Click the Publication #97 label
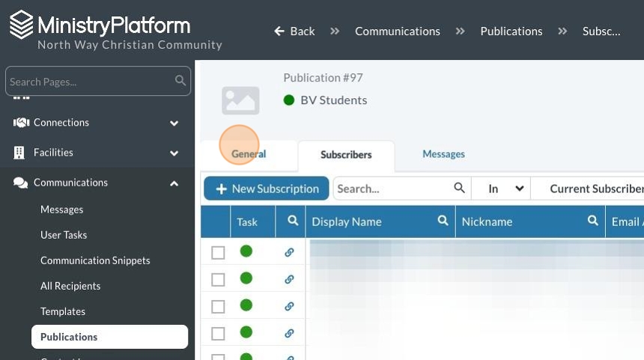The image size is (644, 360). coord(323,78)
